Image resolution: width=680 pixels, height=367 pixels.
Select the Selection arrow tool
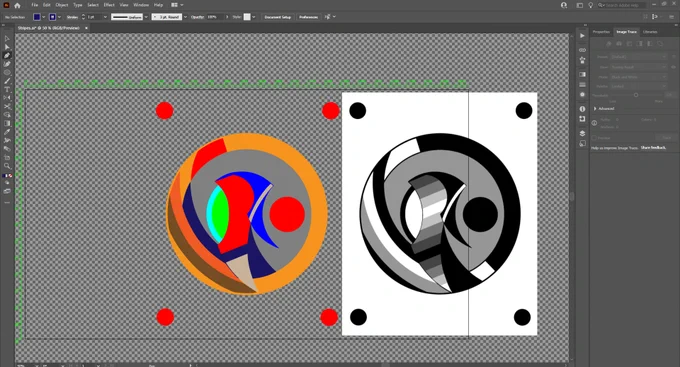(x=7, y=39)
